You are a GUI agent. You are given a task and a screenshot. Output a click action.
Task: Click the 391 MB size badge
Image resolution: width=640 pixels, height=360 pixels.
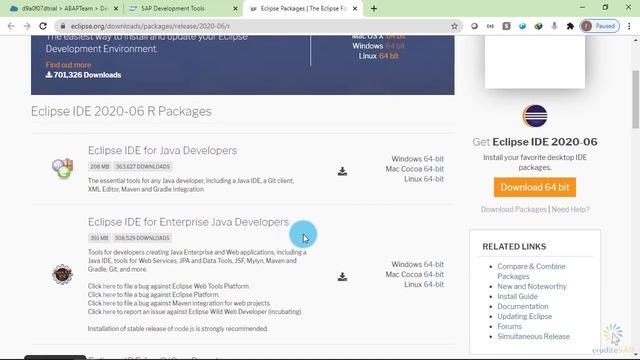click(99, 238)
